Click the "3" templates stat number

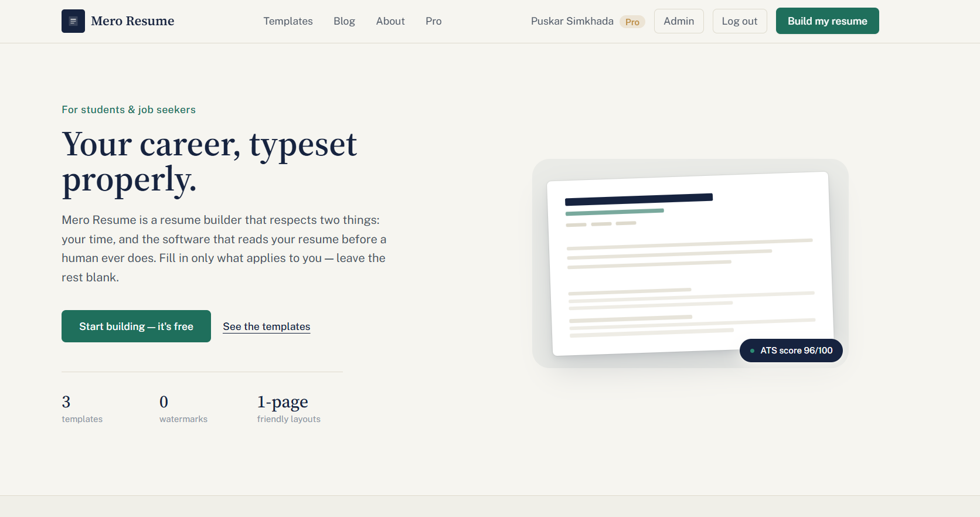[66, 402]
